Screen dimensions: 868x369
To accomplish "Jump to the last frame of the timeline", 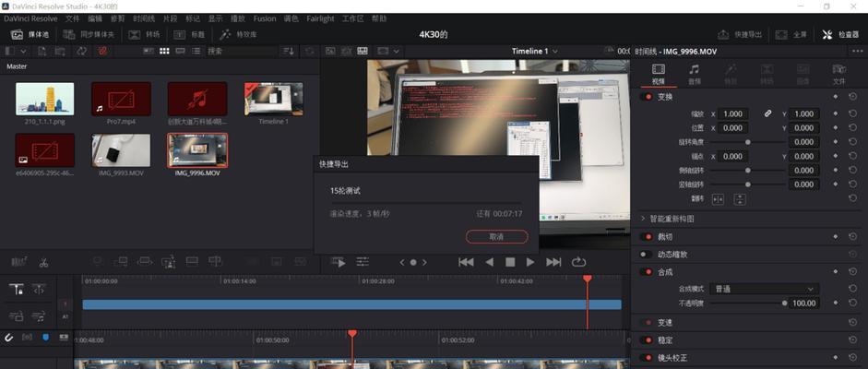I will point(553,262).
